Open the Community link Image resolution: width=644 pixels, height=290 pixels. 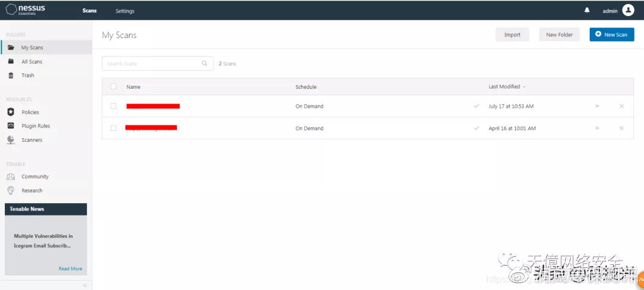pyautogui.click(x=35, y=177)
